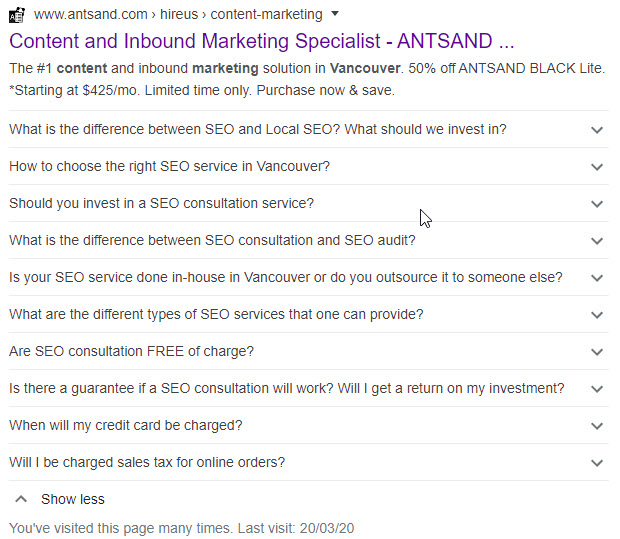The width and height of the screenshot is (620, 539).
Task: Click the 'When will my credit card be charged?' text
Action: point(126,426)
